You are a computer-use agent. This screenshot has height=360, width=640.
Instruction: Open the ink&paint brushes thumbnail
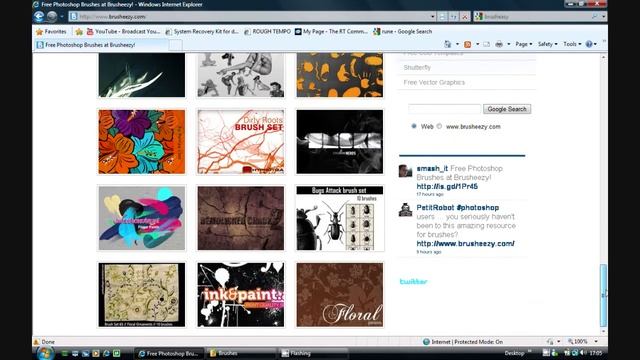[x=241, y=294]
